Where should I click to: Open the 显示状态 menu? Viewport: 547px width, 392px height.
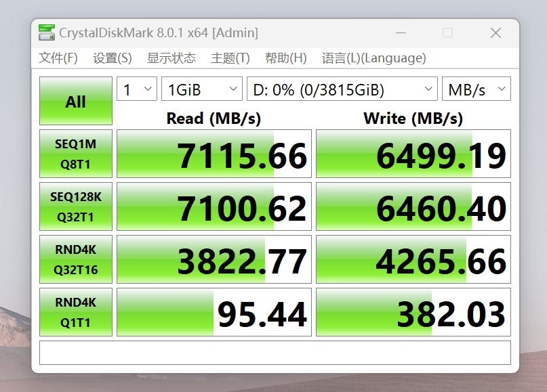(x=171, y=58)
